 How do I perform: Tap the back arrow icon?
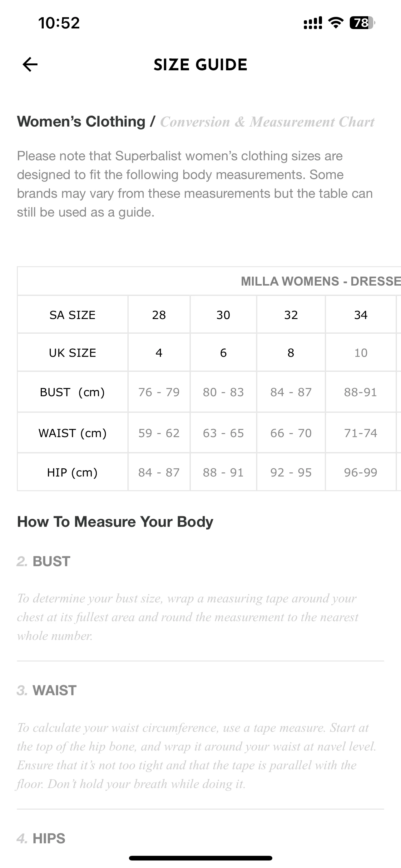point(30,64)
